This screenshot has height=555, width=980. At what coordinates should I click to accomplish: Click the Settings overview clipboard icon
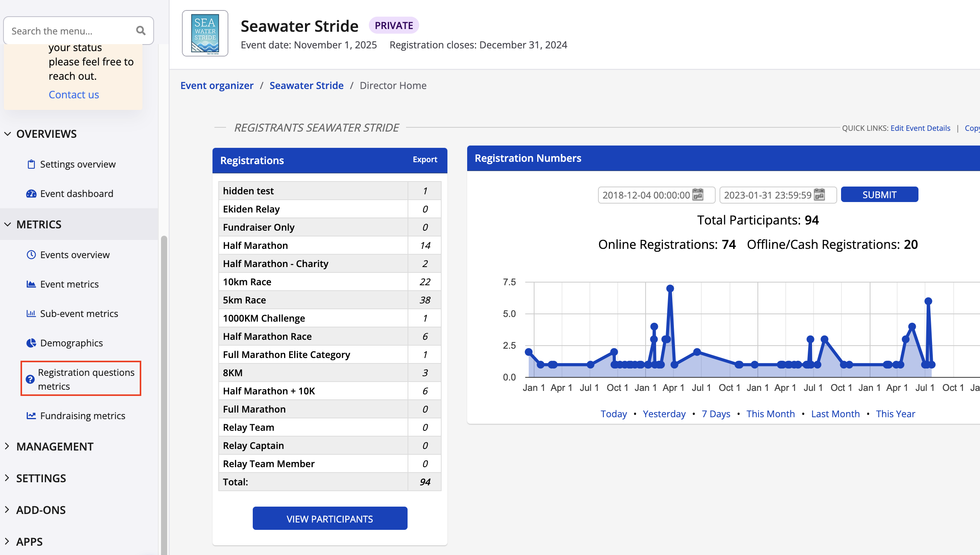point(31,164)
